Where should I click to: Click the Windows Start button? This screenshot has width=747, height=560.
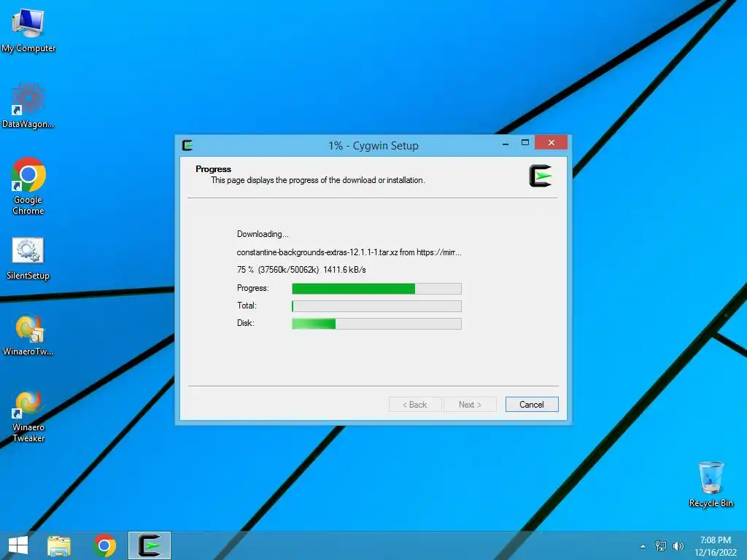(18, 545)
